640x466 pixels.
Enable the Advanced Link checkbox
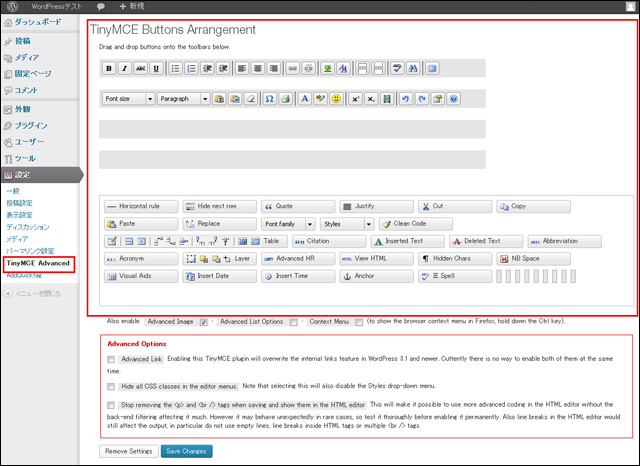point(111,359)
